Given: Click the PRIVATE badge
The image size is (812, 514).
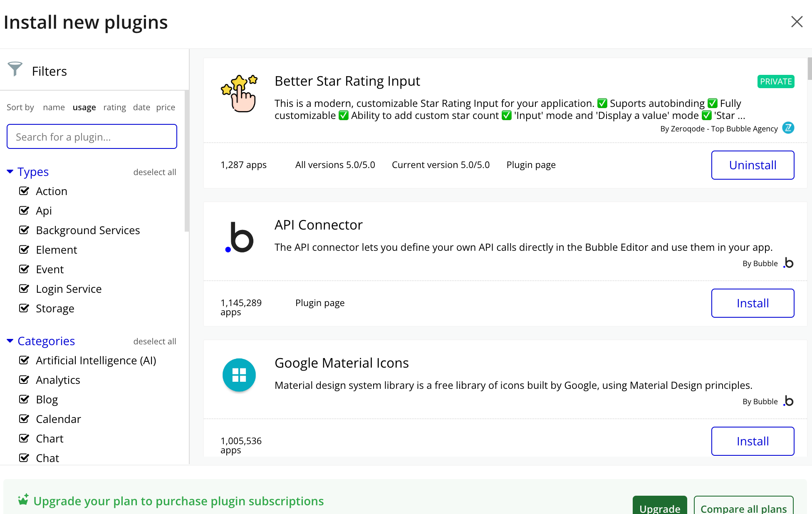Looking at the screenshot, I should pos(776,82).
